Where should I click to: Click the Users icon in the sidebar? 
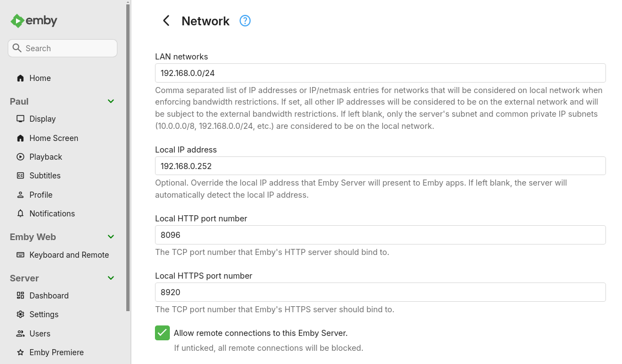click(x=19, y=334)
